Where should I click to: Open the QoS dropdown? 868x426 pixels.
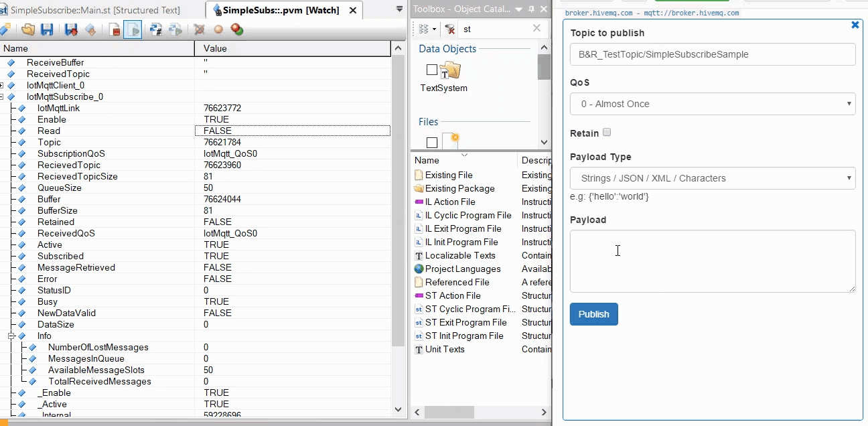pyautogui.click(x=713, y=104)
